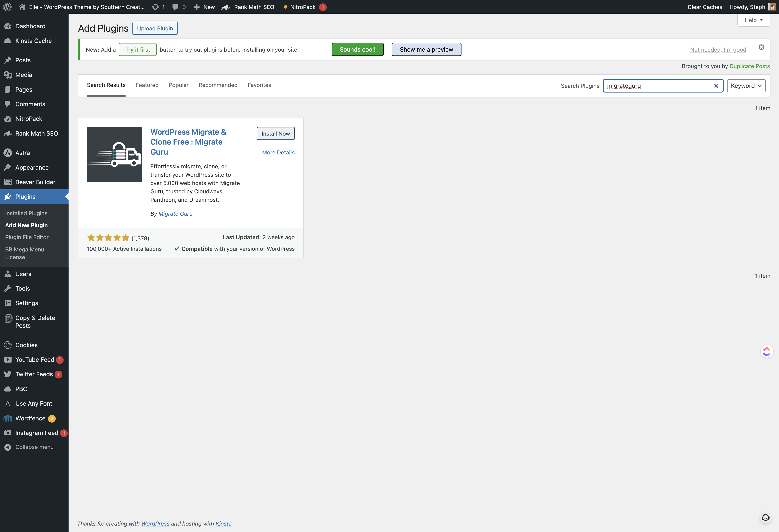Open the Keyword search type dropdown

click(x=746, y=86)
